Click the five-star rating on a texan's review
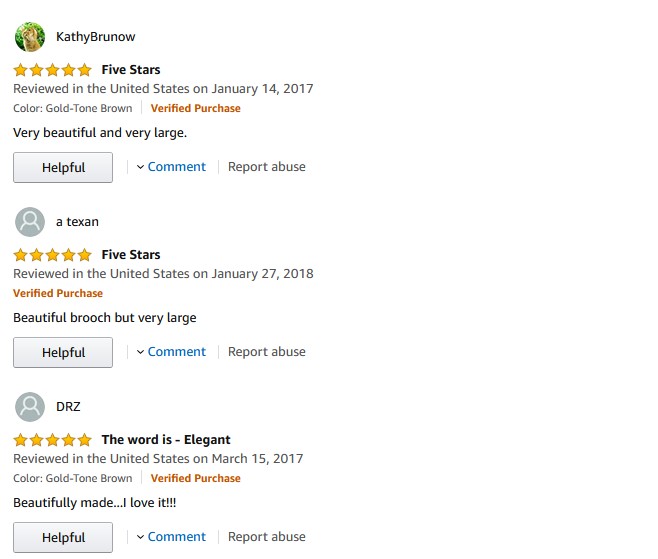 pyautogui.click(x=52, y=255)
